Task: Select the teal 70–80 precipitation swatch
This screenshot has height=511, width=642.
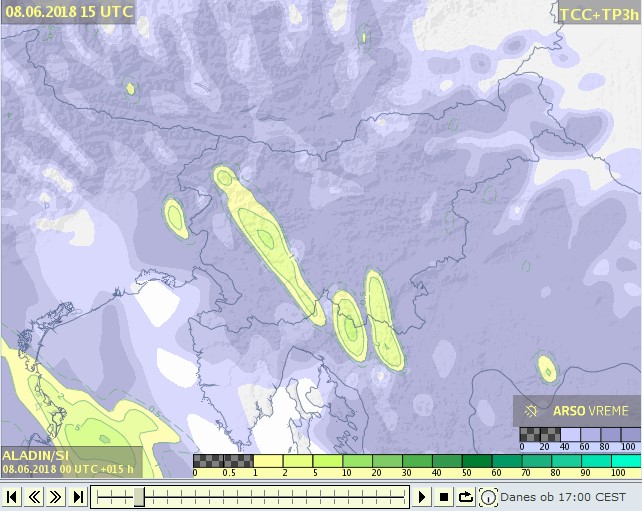Action: tap(537, 461)
